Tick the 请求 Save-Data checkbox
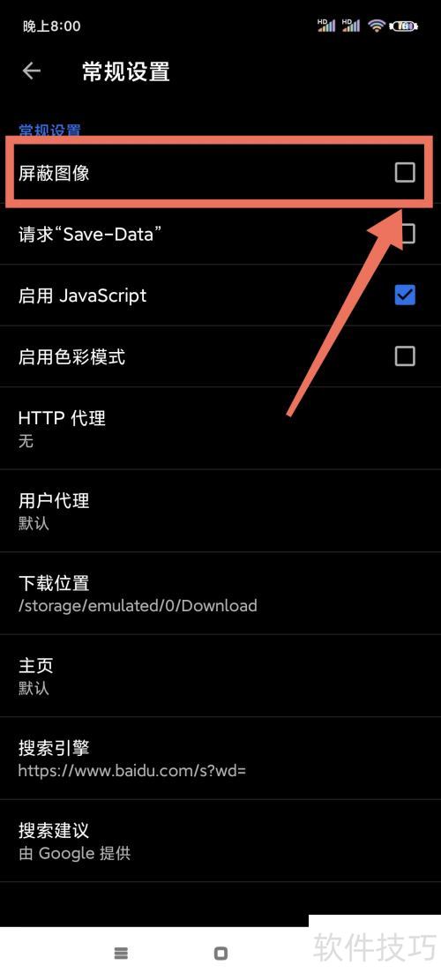 click(x=407, y=234)
